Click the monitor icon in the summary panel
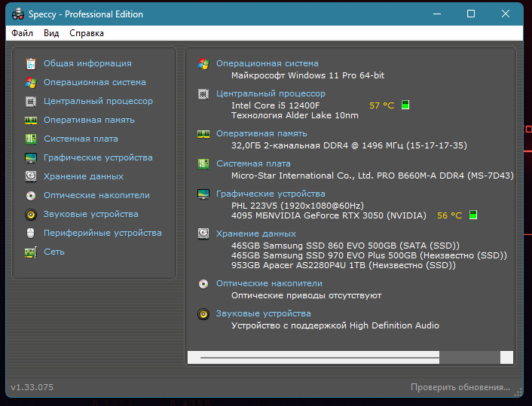This screenshot has width=532, height=406. coord(203,194)
